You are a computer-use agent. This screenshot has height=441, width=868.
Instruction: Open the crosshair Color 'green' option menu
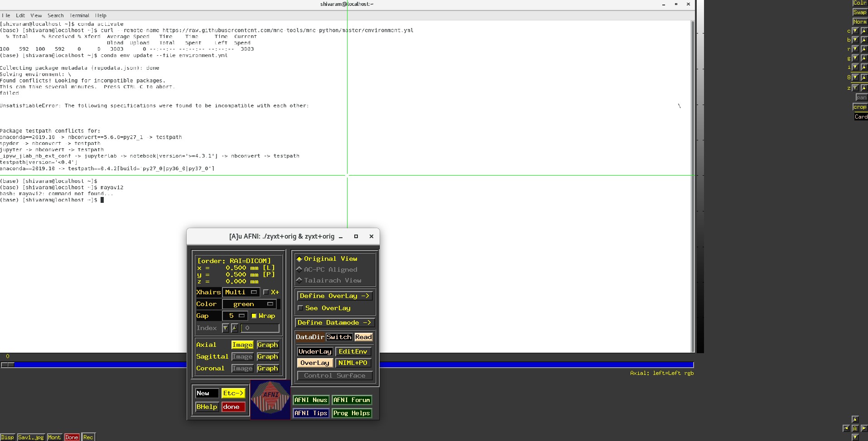click(x=250, y=304)
